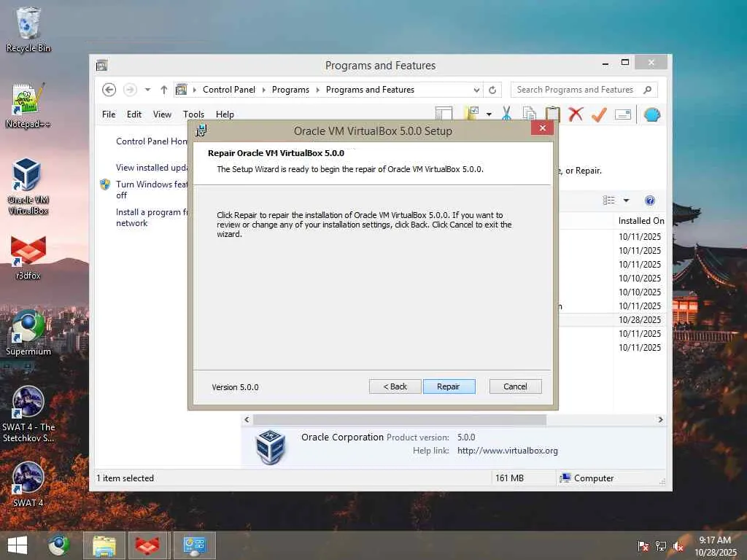Image resolution: width=747 pixels, height=560 pixels.
Task: Click the Supermium taskbar icon
Action: point(59,545)
